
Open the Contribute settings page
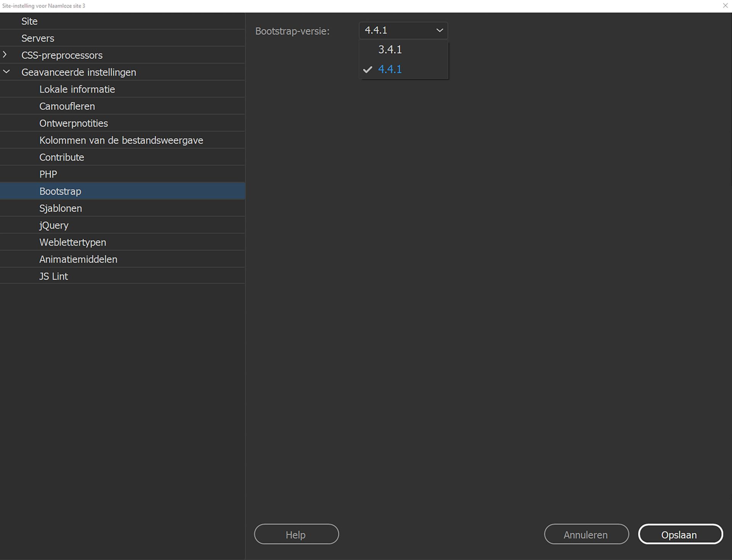click(62, 157)
